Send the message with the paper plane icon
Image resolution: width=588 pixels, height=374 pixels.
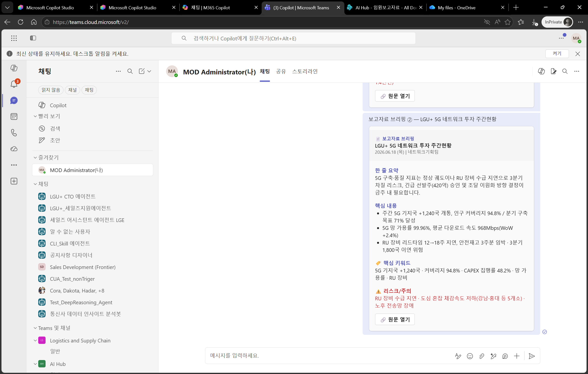[x=532, y=356]
